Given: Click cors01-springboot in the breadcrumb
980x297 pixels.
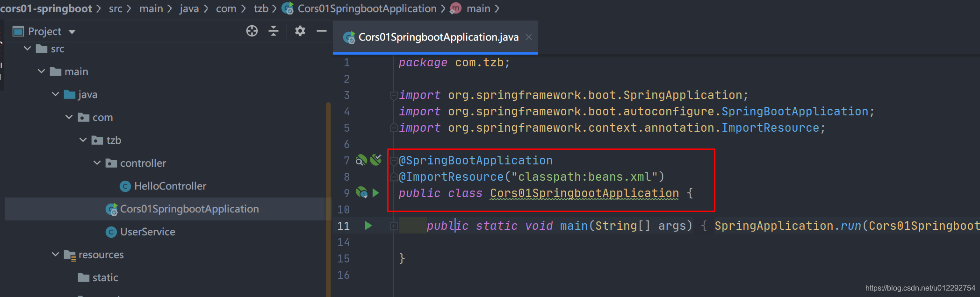Looking at the screenshot, I should click(x=46, y=8).
